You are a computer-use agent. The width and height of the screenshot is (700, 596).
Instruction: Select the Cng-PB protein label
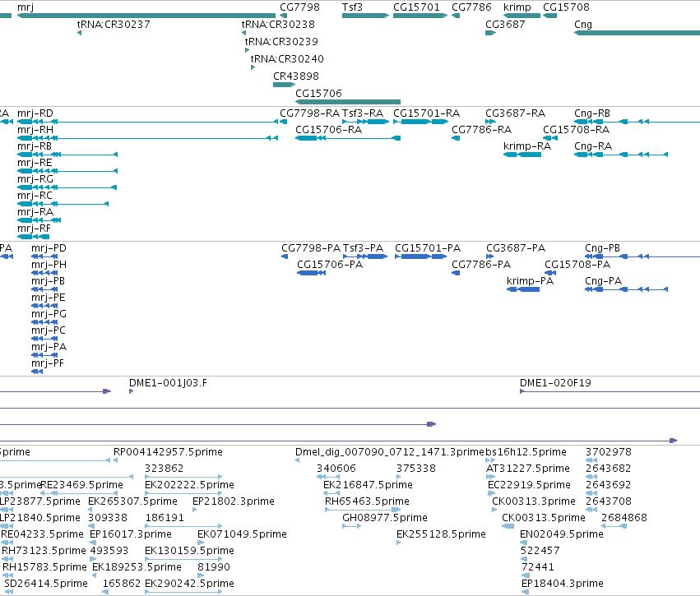pos(602,248)
